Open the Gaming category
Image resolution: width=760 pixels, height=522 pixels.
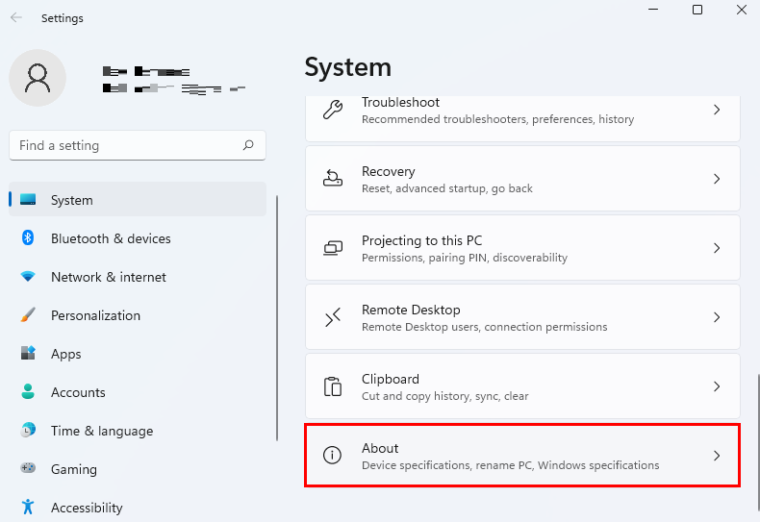pyautogui.click(x=137, y=469)
